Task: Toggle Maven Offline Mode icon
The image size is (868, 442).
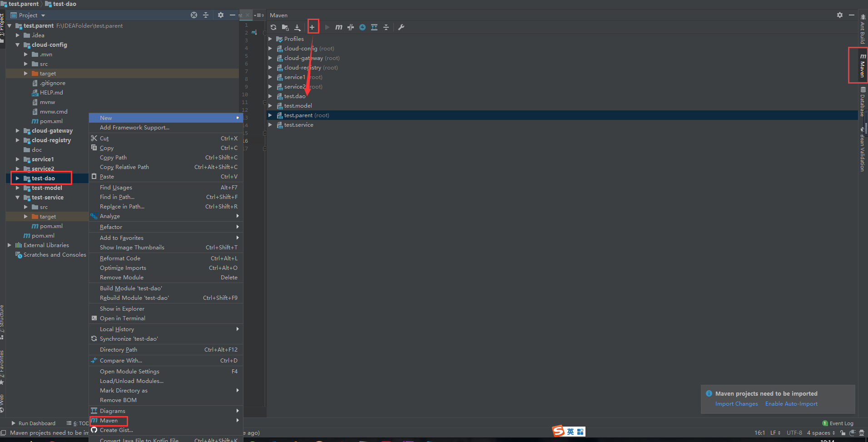Action: point(351,27)
